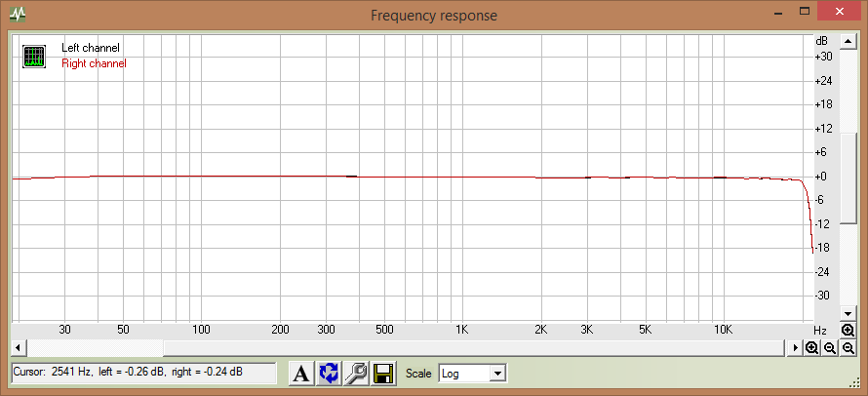868x396 pixels.
Task: Click the blue swap arrows icon
Action: [330, 373]
